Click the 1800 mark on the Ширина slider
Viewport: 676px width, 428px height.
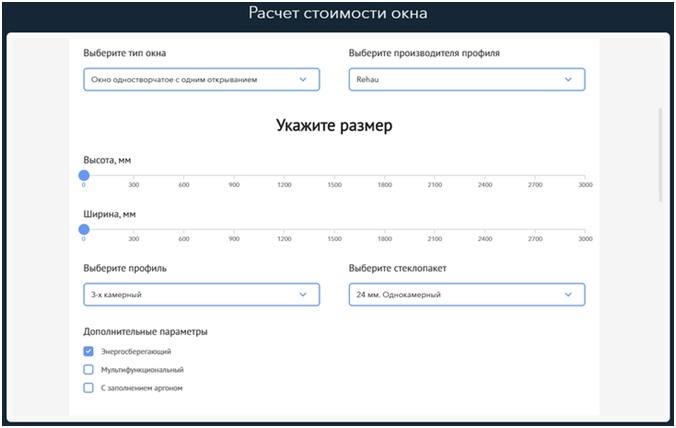tap(385, 230)
